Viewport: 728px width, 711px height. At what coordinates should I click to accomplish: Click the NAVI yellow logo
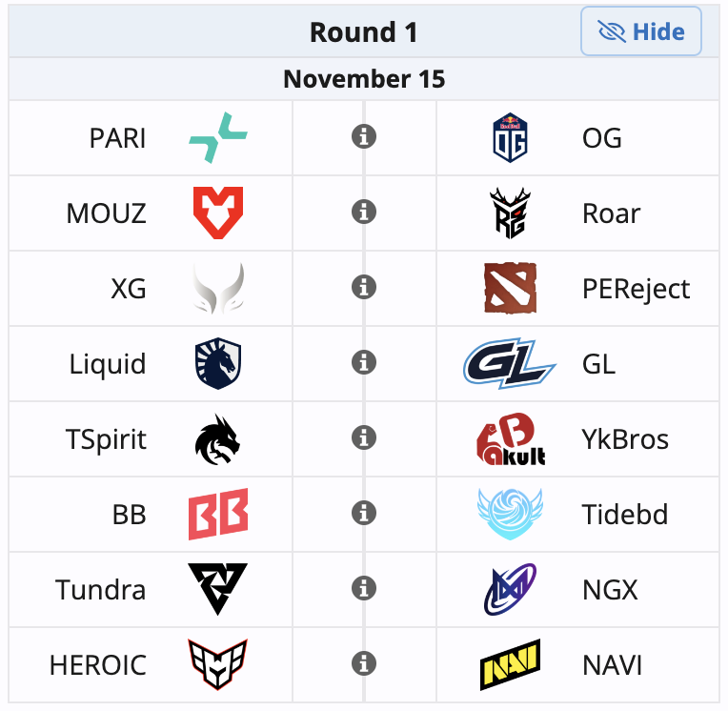coord(510,664)
